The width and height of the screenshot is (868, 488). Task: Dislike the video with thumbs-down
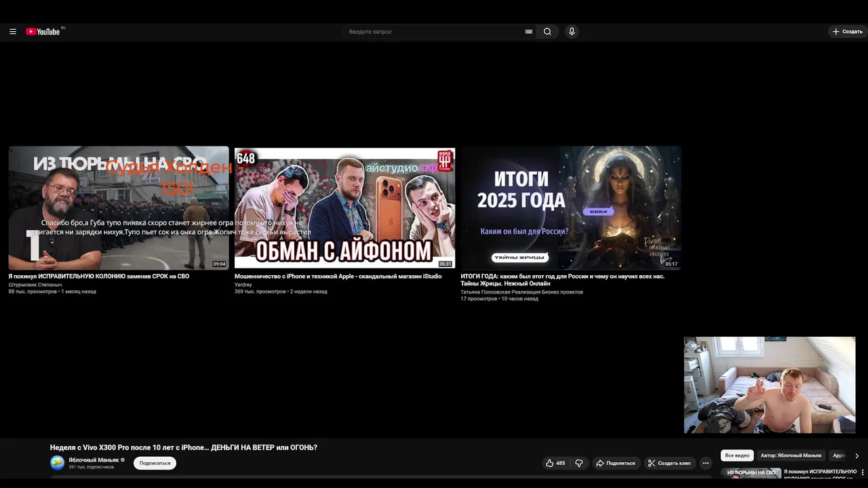pyautogui.click(x=579, y=463)
